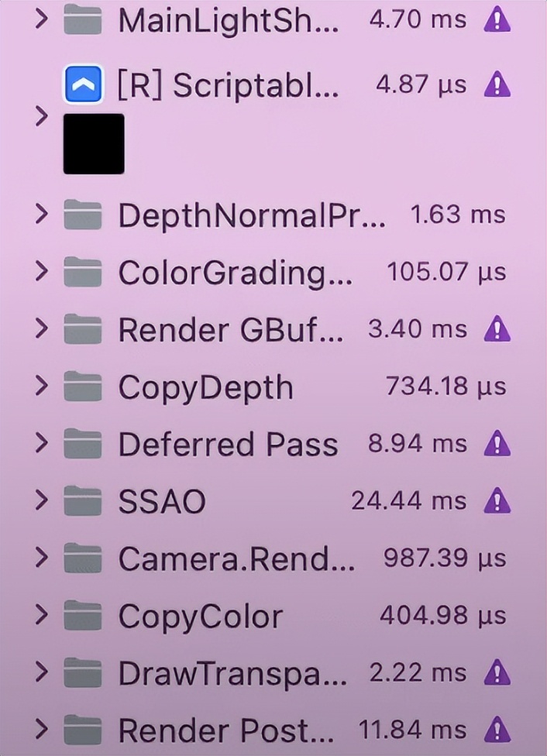The width and height of the screenshot is (547, 756).
Task: Click the Render GBuf… warning triangle
Action: point(497,331)
